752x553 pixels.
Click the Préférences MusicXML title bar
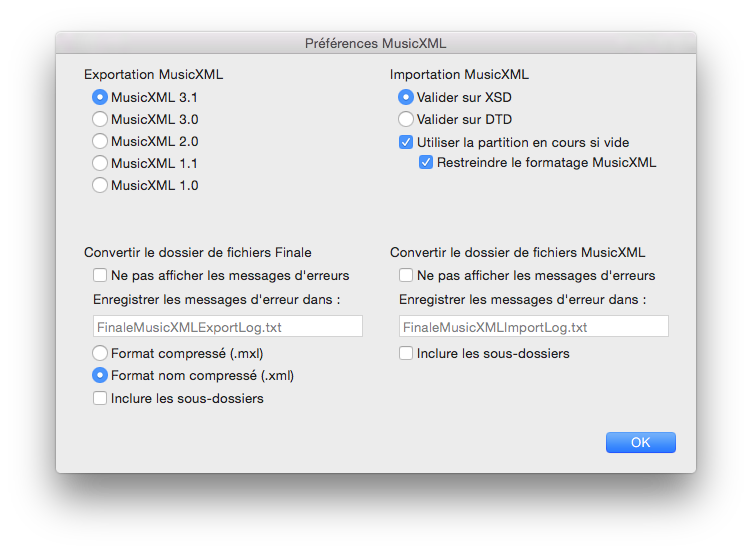pos(375,43)
